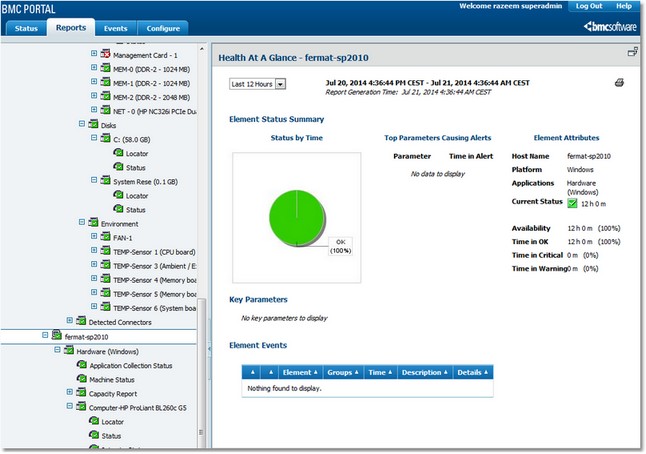Click the FAN-1 status icon
Screen dimensions: 646x454
pyautogui.click(x=105, y=237)
